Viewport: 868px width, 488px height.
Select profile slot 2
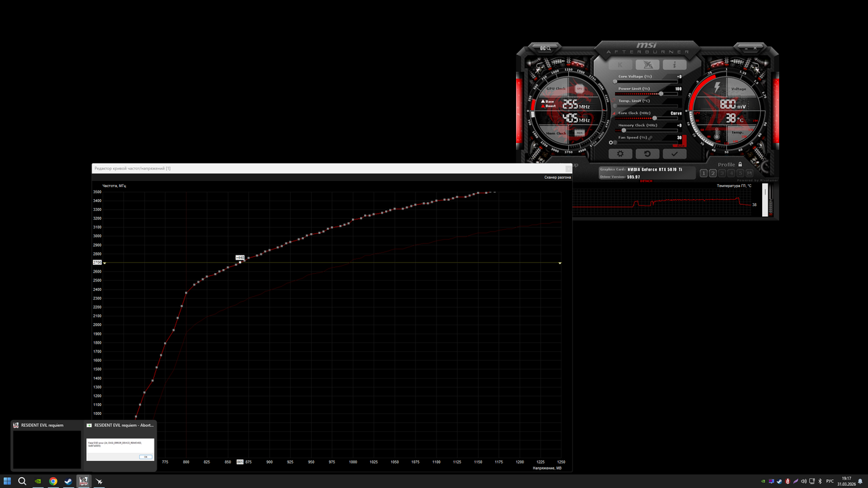pos(713,173)
